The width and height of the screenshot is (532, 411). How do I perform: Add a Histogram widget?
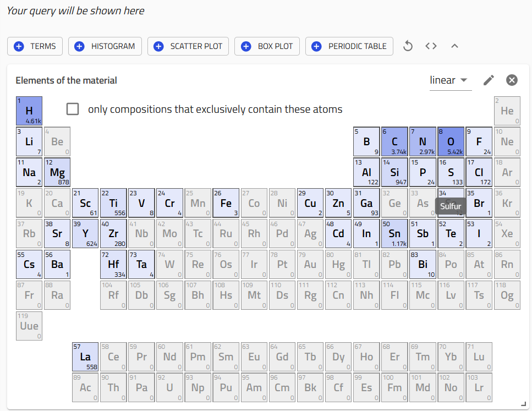(105, 46)
